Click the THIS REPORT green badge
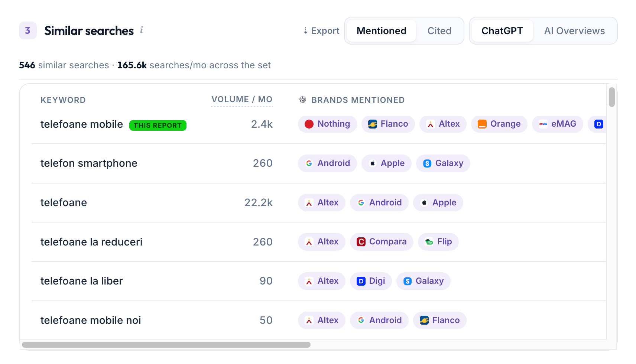Image resolution: width=636 pixels, height=364 pixels. pos(158,125)
